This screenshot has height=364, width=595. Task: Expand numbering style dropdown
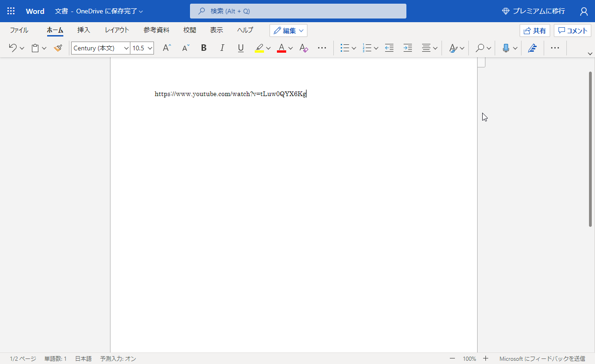click(376, 48)
